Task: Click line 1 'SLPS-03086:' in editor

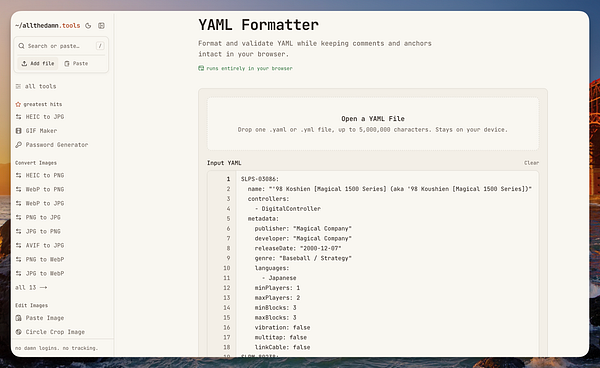Action: pos(260,179)
